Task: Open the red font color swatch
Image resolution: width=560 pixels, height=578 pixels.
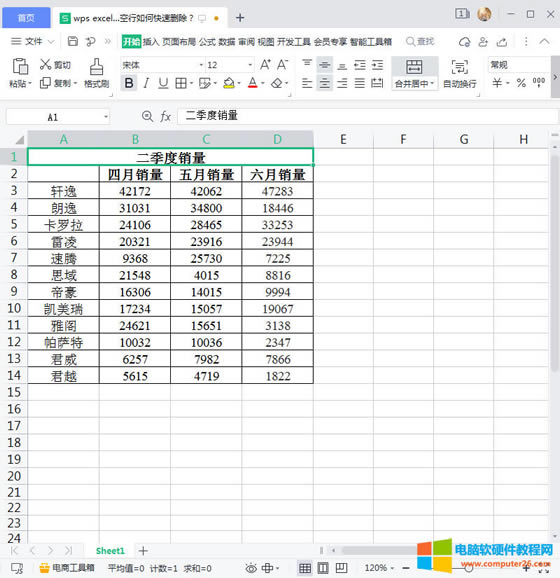Action: [x=253, y=83]
